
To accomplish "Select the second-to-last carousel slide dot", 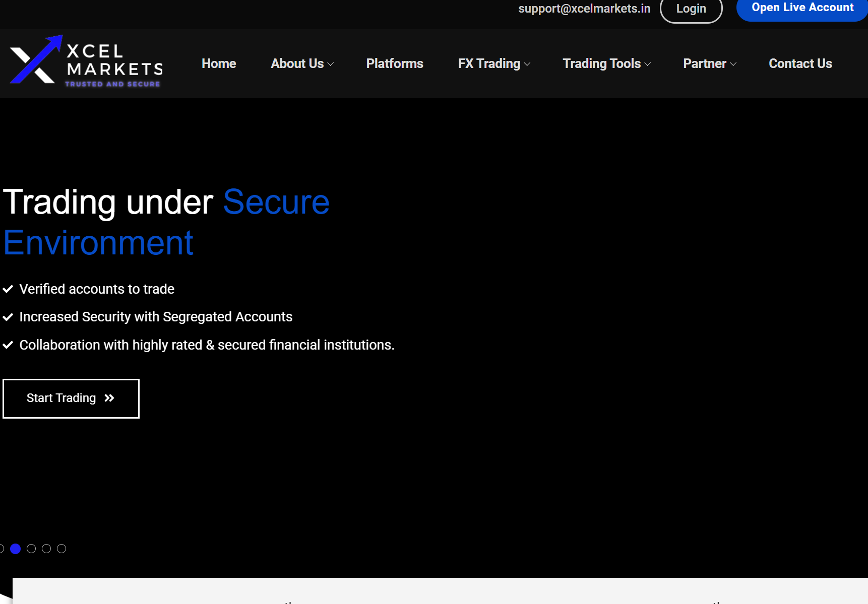I will [x=46, y=549].
